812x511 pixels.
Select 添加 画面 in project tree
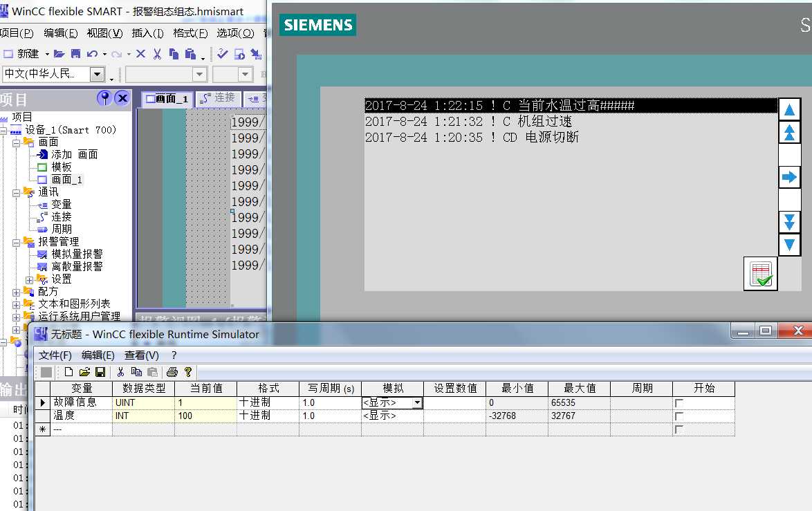coord(75,154)
